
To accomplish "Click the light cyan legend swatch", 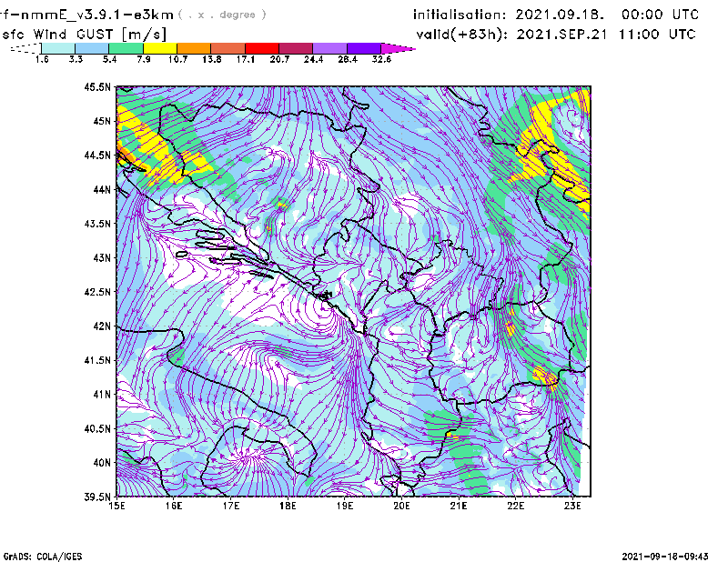I will [58, 48].
